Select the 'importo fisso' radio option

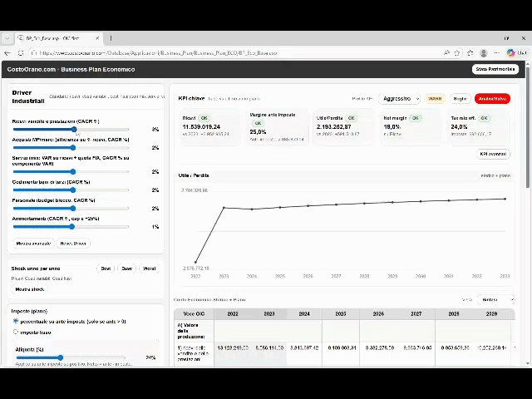[16, 332]
